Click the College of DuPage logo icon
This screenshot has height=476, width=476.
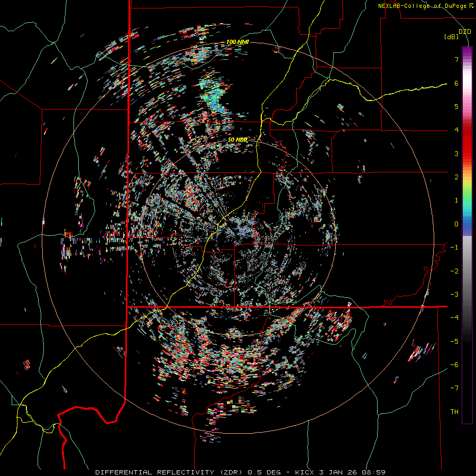471,5
